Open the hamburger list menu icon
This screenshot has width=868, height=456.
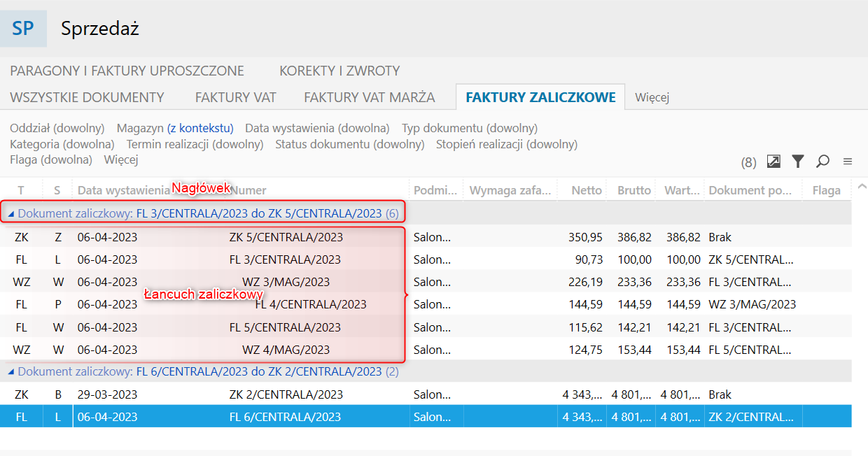848,162
